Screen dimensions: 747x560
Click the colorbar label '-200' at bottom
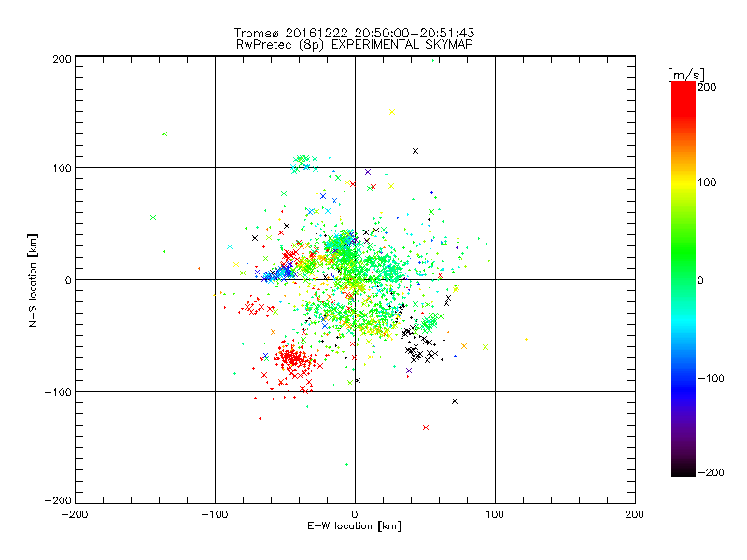point(711,472)
